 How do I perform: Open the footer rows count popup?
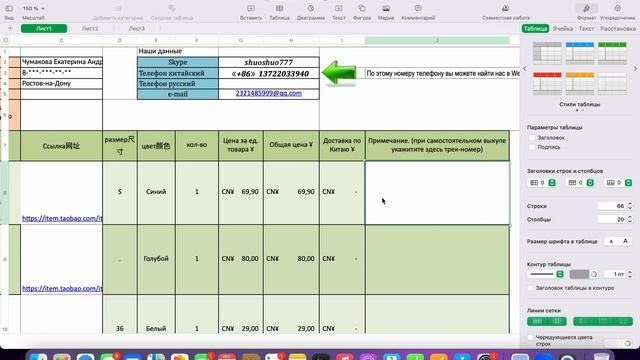pos(629,183)
